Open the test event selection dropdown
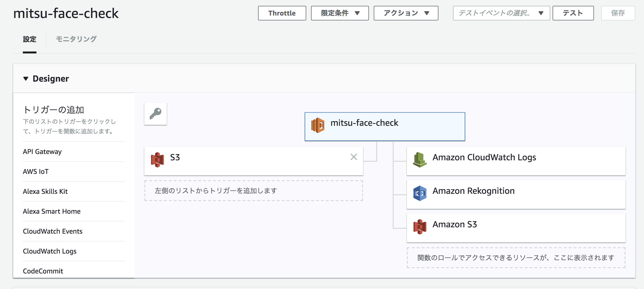The image size is (644, 289). (501, 13)
